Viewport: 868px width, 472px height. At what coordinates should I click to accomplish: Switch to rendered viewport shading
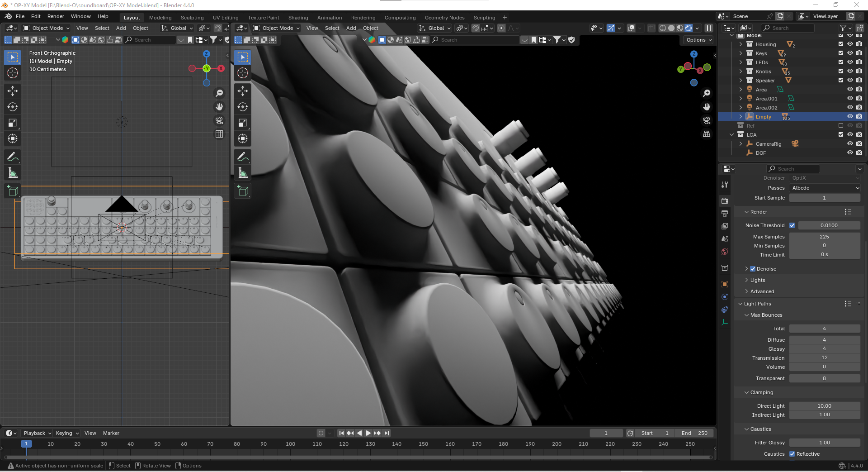689,28
